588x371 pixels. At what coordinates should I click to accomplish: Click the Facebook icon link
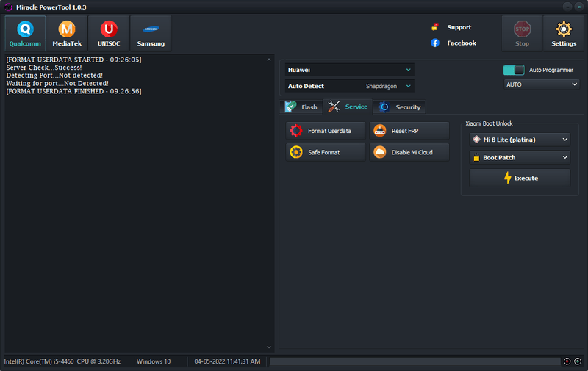[435, 43]
